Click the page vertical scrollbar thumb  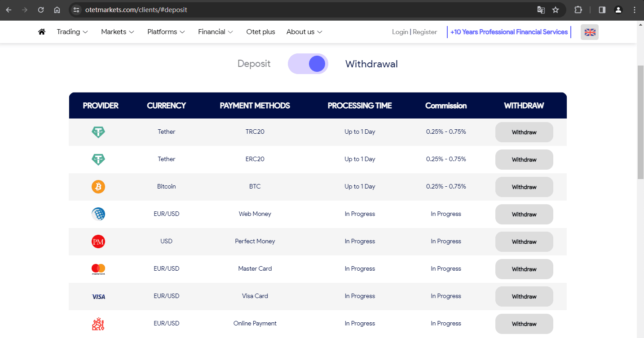tap(640, 122)
